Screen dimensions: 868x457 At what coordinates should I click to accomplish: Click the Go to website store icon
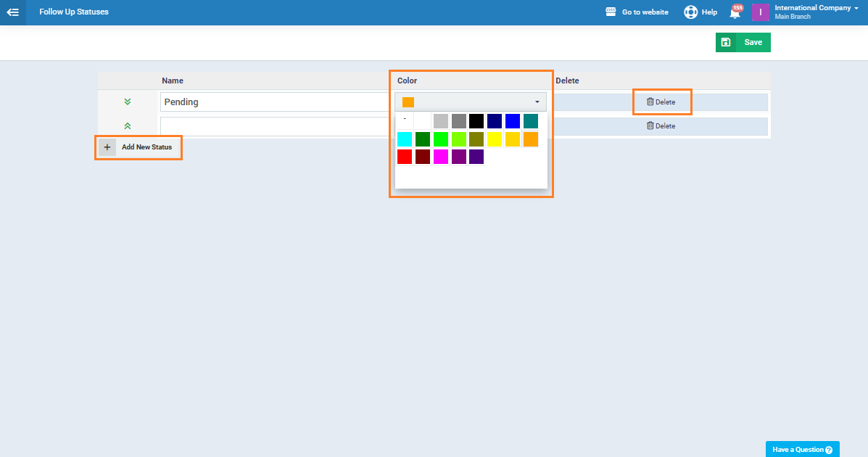[x=611, y=12]
